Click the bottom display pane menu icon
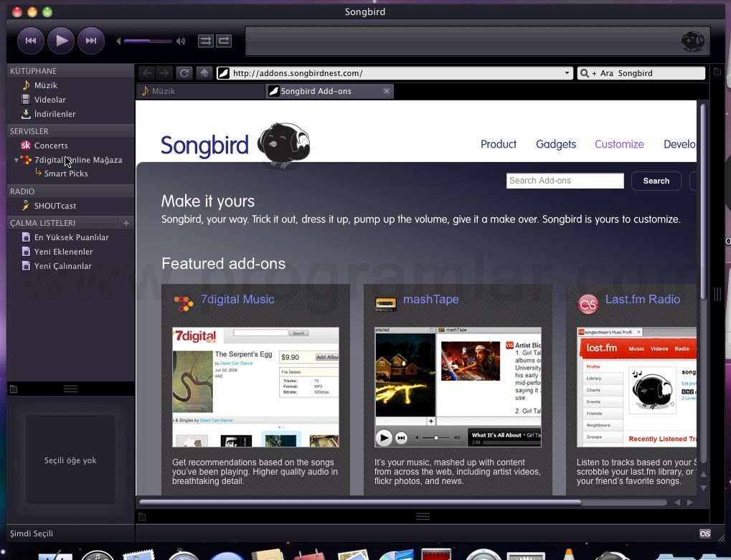Viewport: 731px width, 560px height. click(142, 517)
